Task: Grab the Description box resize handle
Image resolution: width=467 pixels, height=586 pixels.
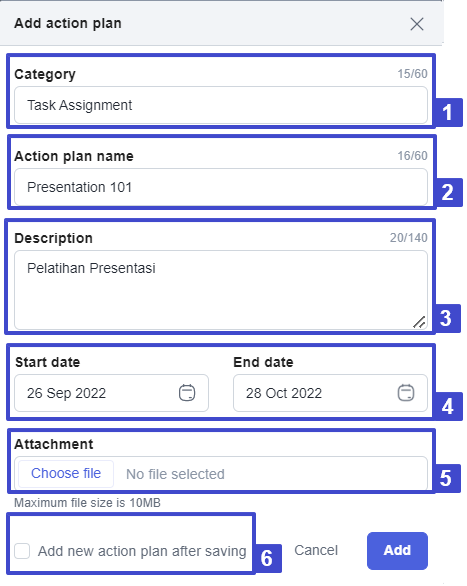Action: pyautogui.click(x=419, y=322)
